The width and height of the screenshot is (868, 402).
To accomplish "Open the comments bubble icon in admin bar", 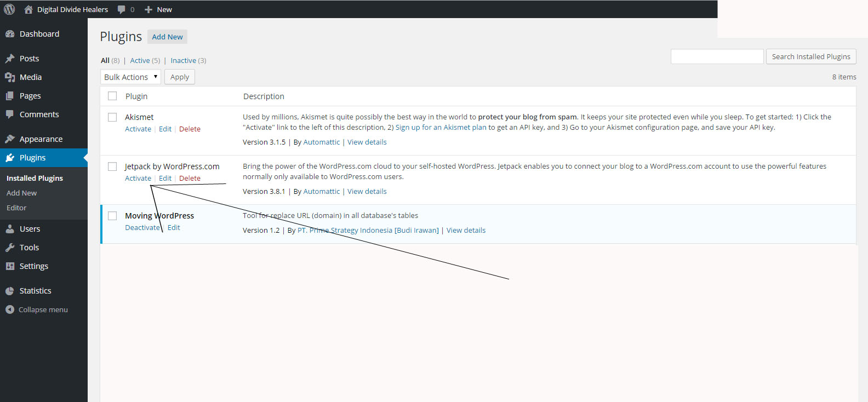I will [121, 9].
